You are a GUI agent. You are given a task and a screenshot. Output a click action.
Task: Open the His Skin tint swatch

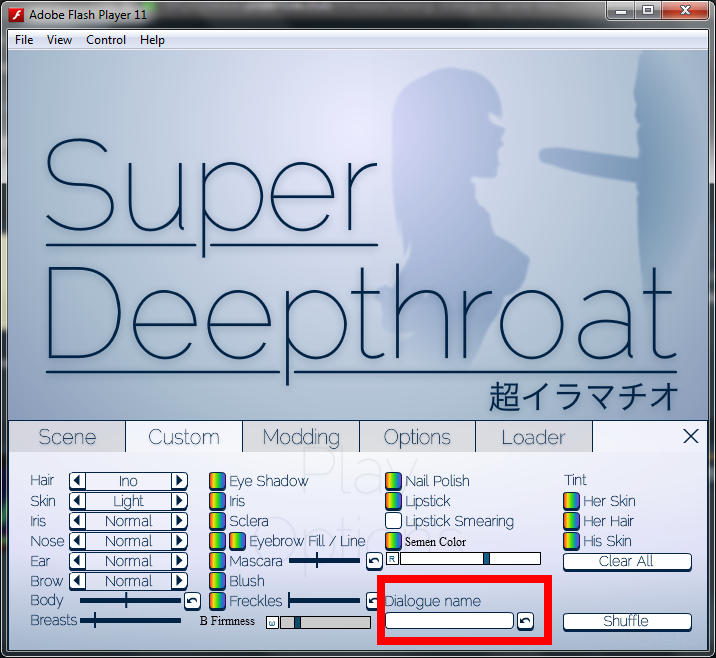click(571, 541)
